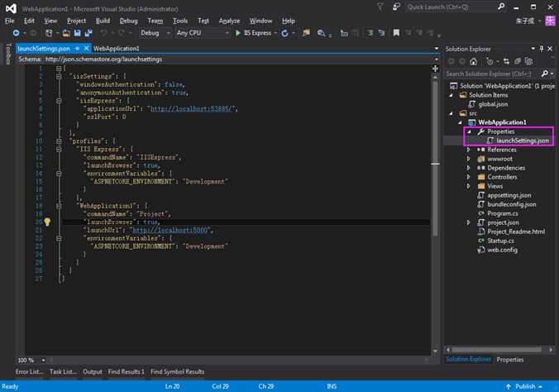Screen dimensions: 559x392
Task: Open the Tools menu
Action: click(180, 21)
